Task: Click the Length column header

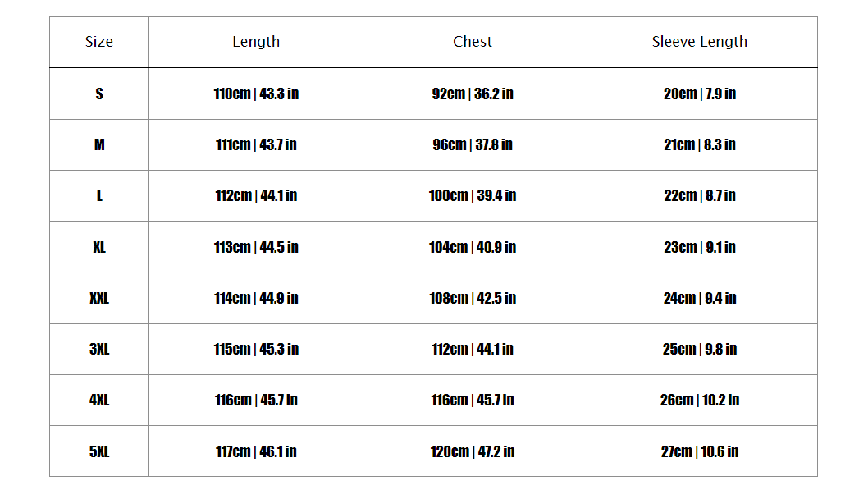Action: [256, 42]
